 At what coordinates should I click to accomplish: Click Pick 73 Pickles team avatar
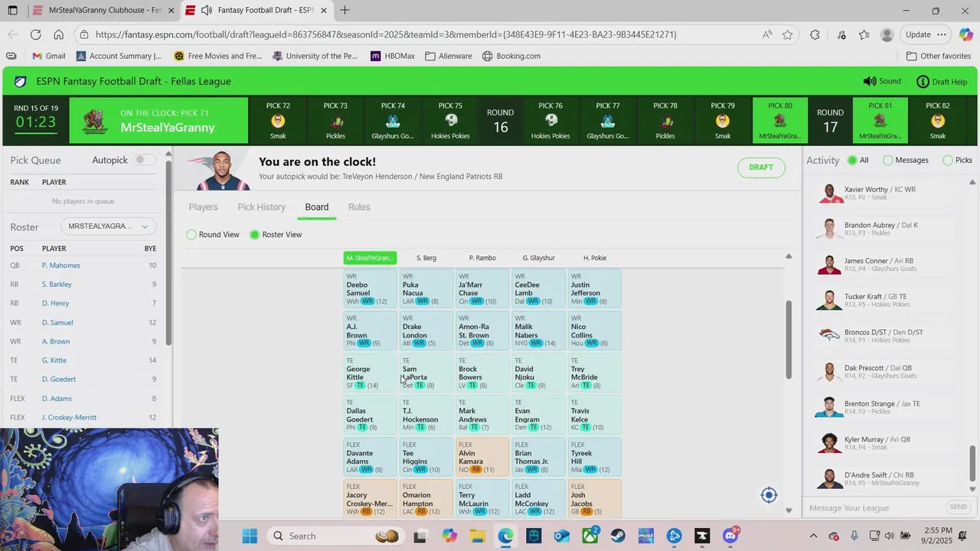coord(335,121)
